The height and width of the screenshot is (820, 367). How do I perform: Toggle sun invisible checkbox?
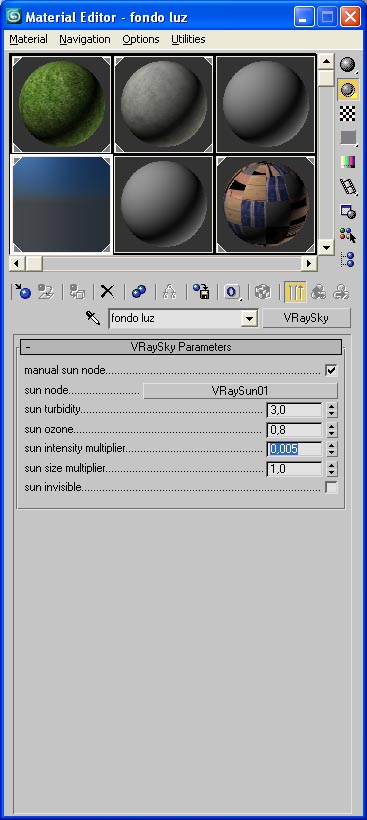331,487
